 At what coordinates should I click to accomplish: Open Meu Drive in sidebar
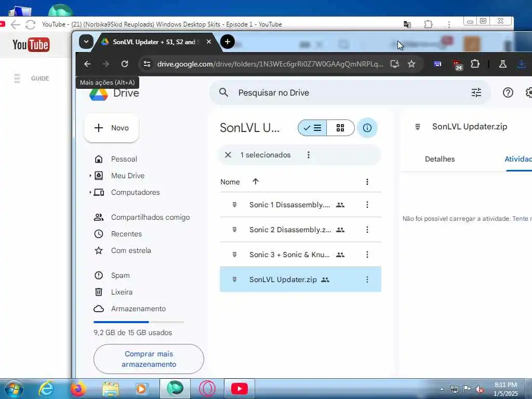[128, 176]
